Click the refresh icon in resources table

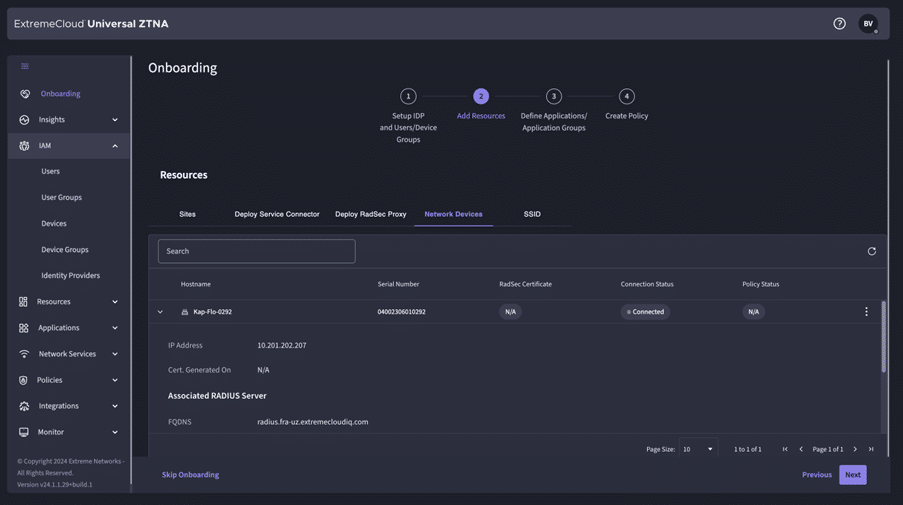tap(871, 251)
